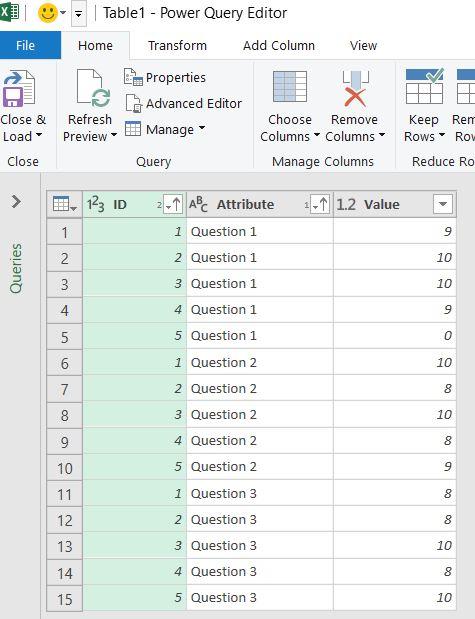Open the Attribute column filter dropdown

[319, 204]
